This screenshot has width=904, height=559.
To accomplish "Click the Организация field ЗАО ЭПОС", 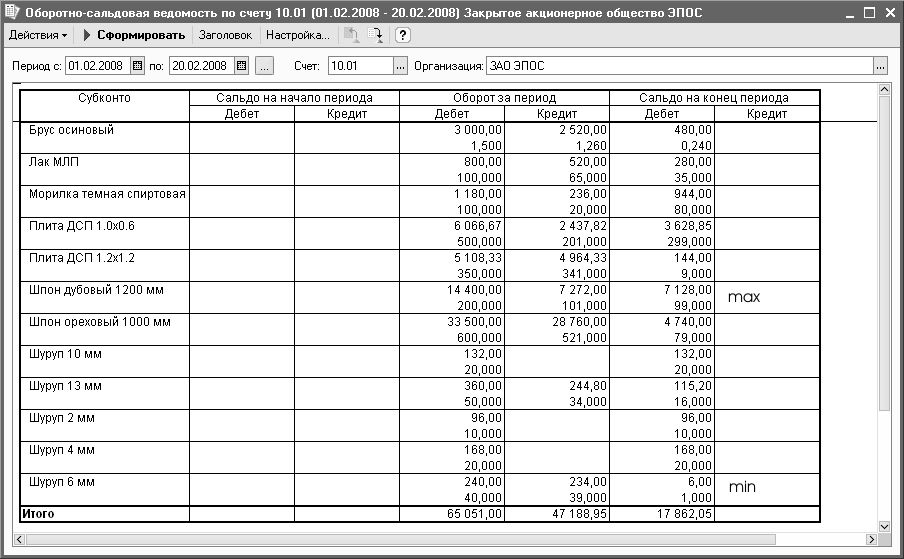I will [x=680, y=66].
